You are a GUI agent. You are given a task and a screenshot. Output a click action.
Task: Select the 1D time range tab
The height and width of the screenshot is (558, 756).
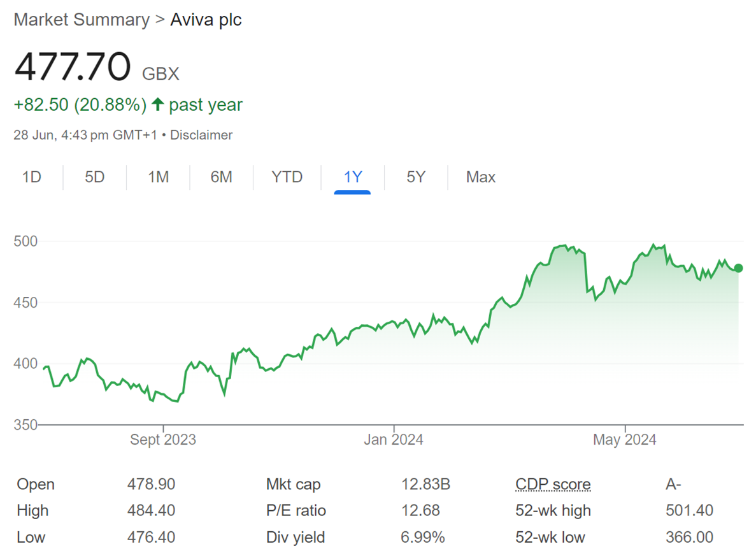[x=32, y=177]
